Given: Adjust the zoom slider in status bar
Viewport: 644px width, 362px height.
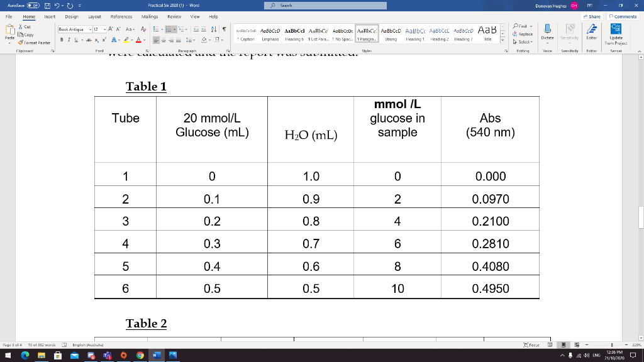Looking at the screenshot, I should pyautogui.click(x=612, y=344).
